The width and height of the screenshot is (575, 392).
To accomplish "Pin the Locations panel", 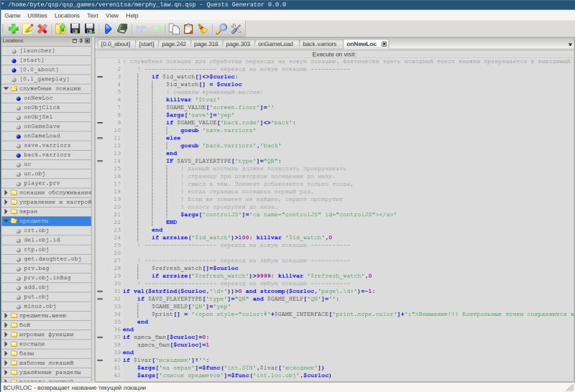I will coord(81,41).
